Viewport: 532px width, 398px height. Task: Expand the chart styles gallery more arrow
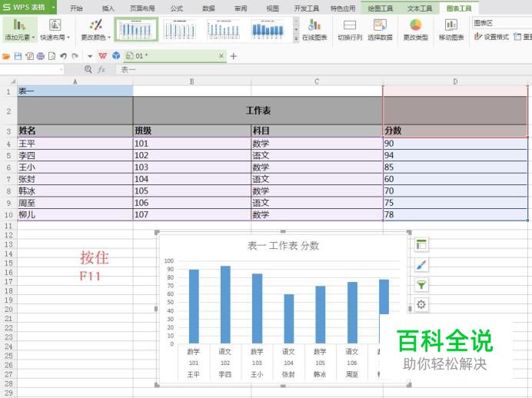click(x=296, y=39)
